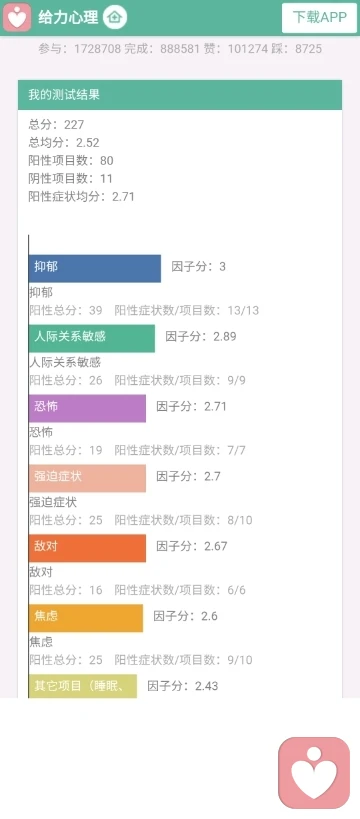Select the 抑郁 阳性总分：39 detail line
Screen dimensions: 360x819
click(x=144, y=310)
